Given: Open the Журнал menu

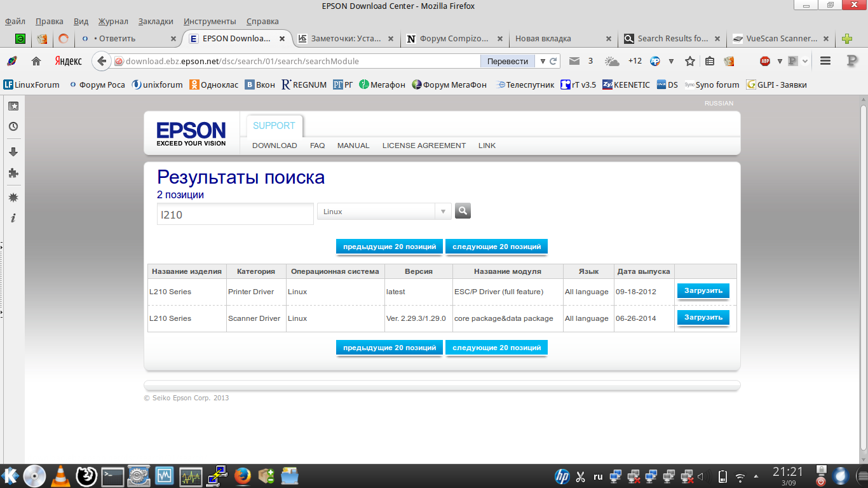Looking at the screenshot, I should click(113, 22).
